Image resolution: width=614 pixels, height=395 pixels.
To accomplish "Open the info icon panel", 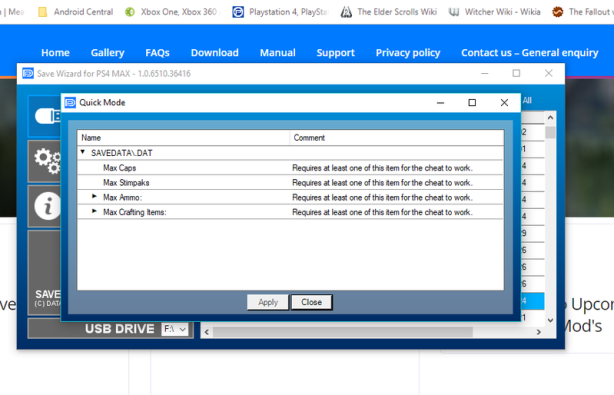I will (47, 206).
